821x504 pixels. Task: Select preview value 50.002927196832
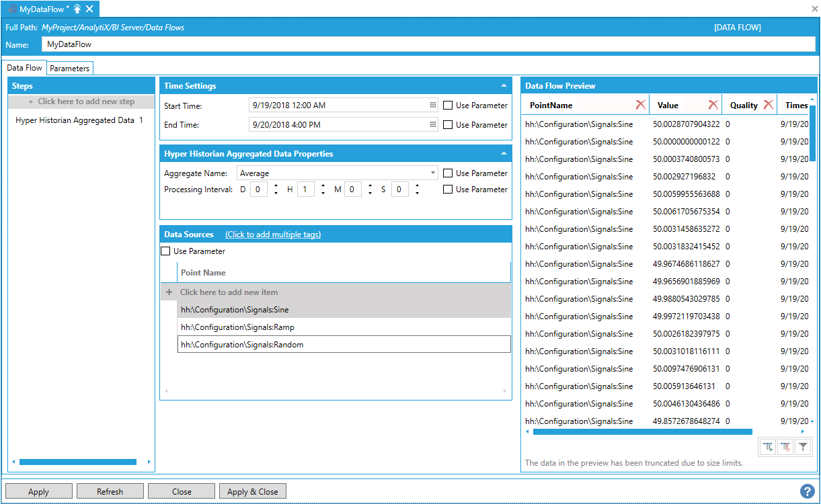(684, 177)
